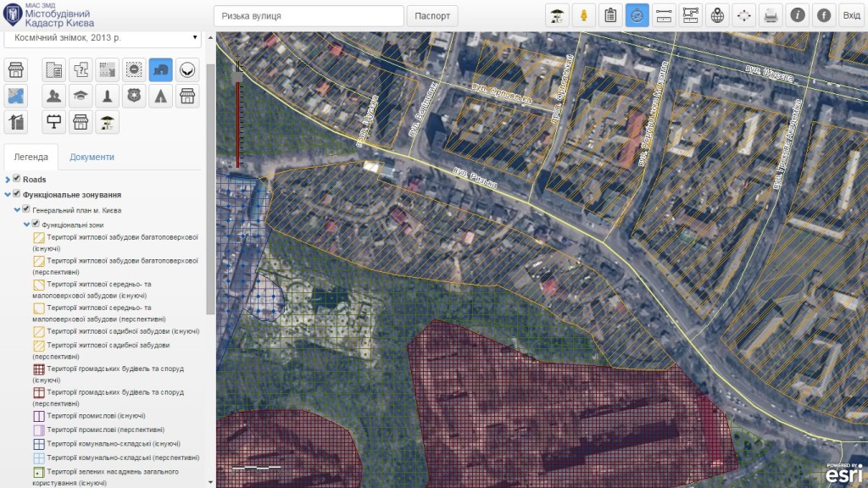Select the police badge layer icon
Screen dimensions: 868x488
[x=134, y=96]
